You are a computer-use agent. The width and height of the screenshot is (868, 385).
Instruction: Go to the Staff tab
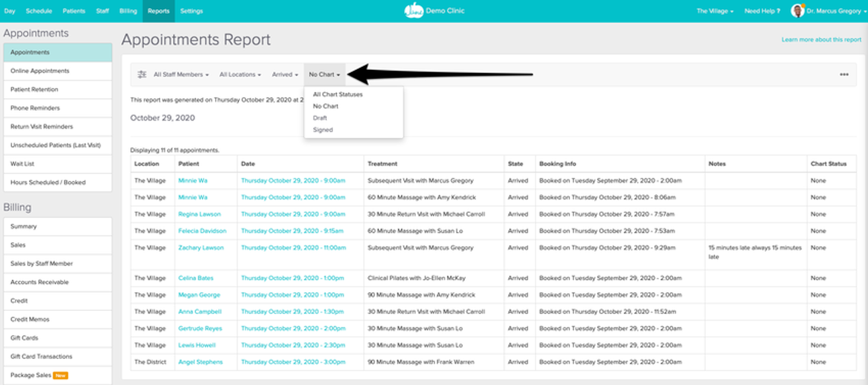click(102, 11)
